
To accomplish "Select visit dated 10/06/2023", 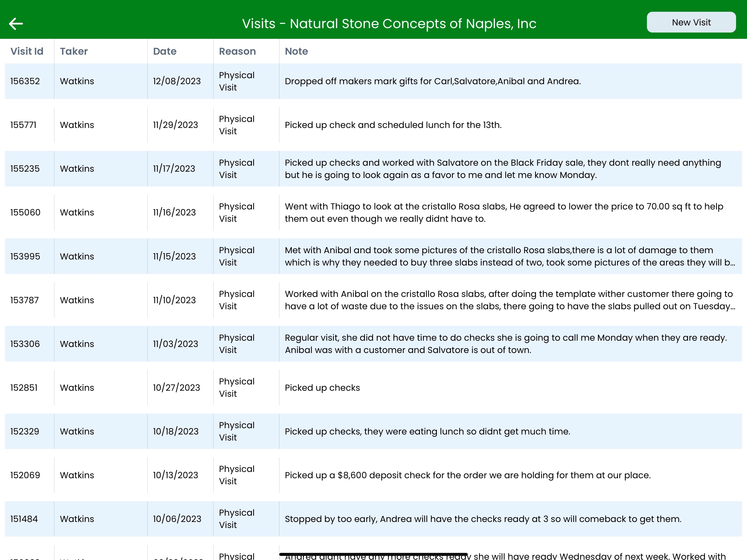I will click(x=177, y=519).
